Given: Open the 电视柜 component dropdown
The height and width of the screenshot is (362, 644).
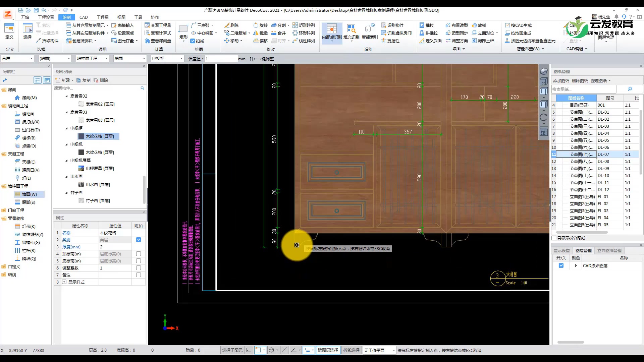Looking at the screenshot, I should (181, 58).
